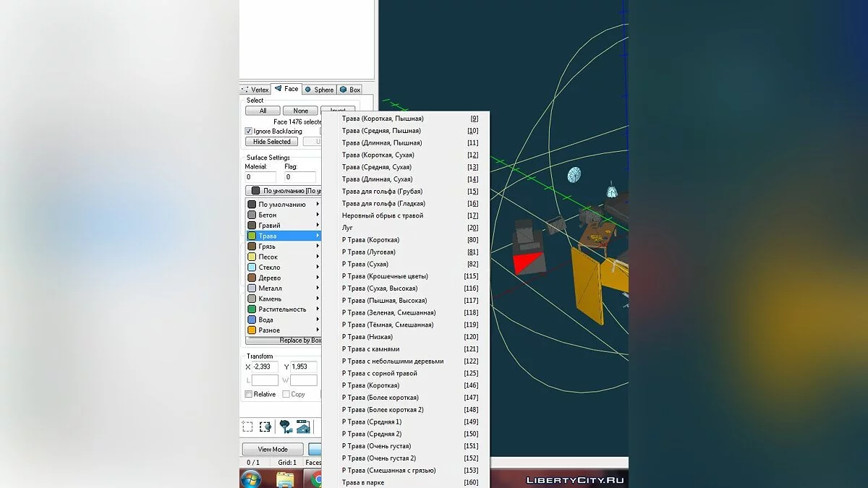Switch to the Sphere tab
Viewport: 868px width, 488px height.
point(319,90)
